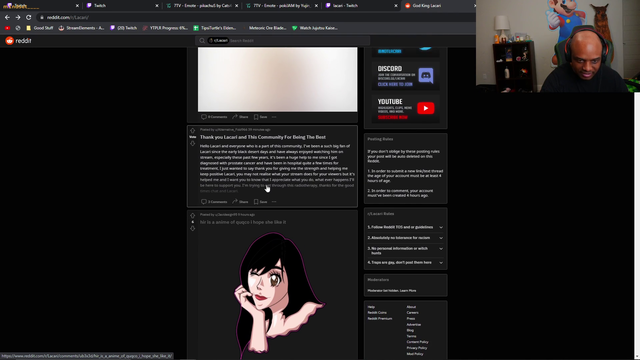The image size is (640, 360).
Task: Upvote the anime of quqco post
Action: click(193, 216)
